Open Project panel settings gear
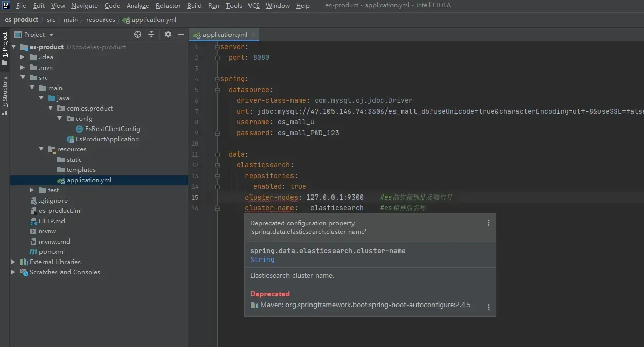Screen dimensions: 644x347 (x=168, y=34)
